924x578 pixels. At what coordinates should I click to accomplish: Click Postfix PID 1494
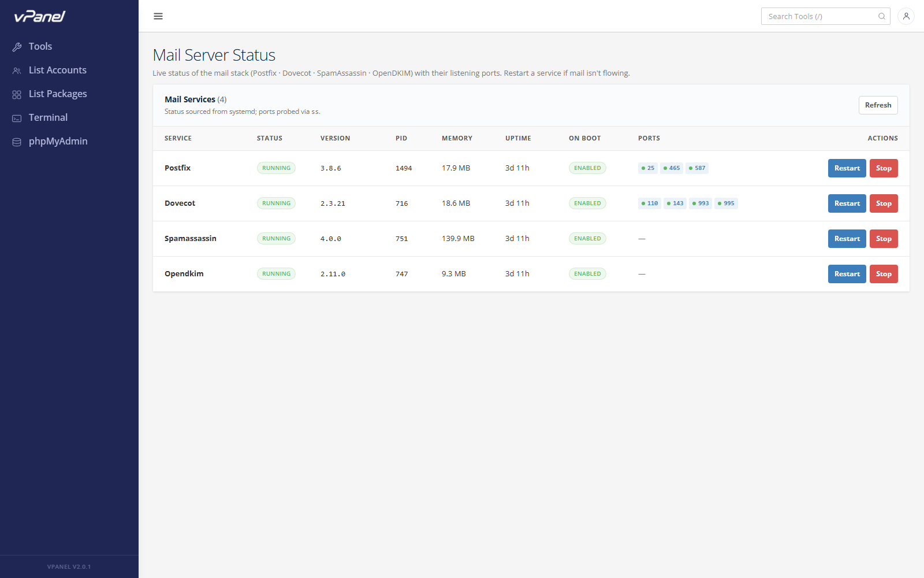[x=404, y=168]
